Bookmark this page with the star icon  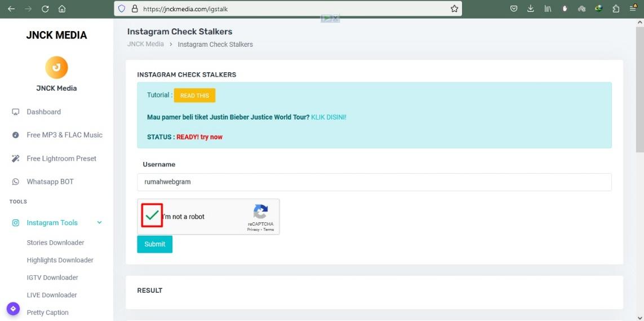coord(454,8)
